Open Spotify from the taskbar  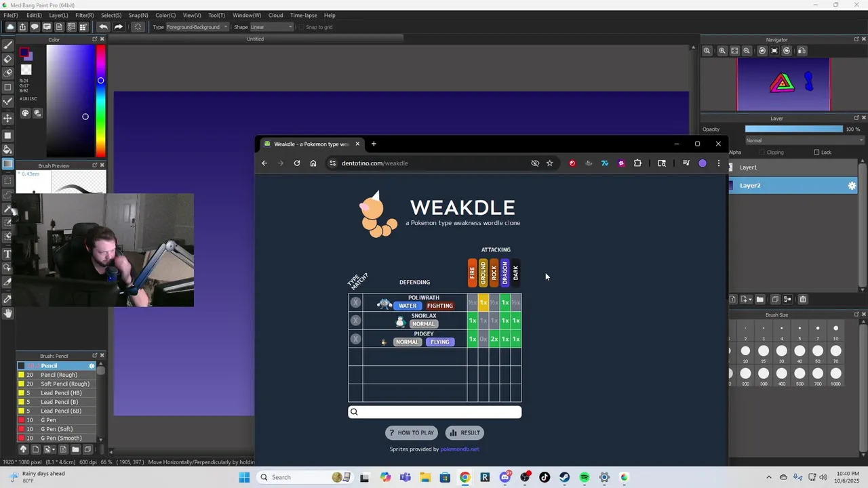point(585,477)
